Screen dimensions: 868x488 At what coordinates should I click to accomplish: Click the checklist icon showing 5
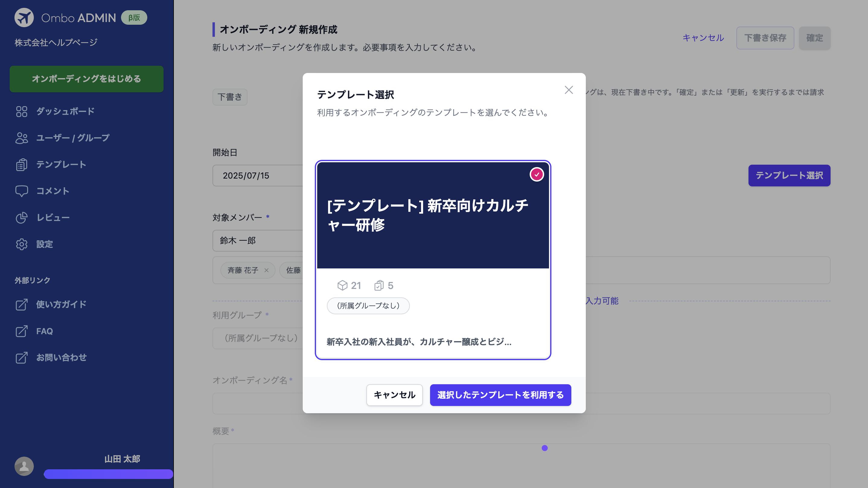[379, 285]
